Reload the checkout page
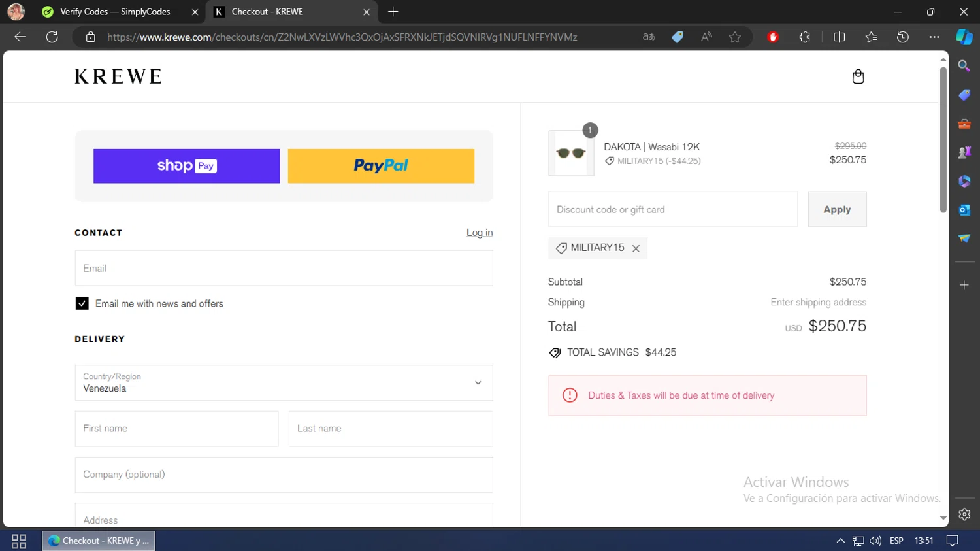Viewport: 980px width, 551px height. point(52,37)
